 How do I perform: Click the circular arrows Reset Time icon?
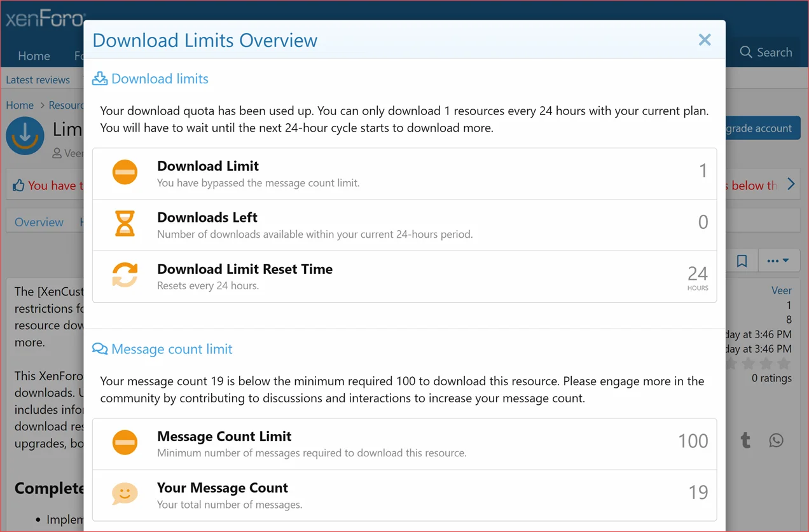pos(125,275)
